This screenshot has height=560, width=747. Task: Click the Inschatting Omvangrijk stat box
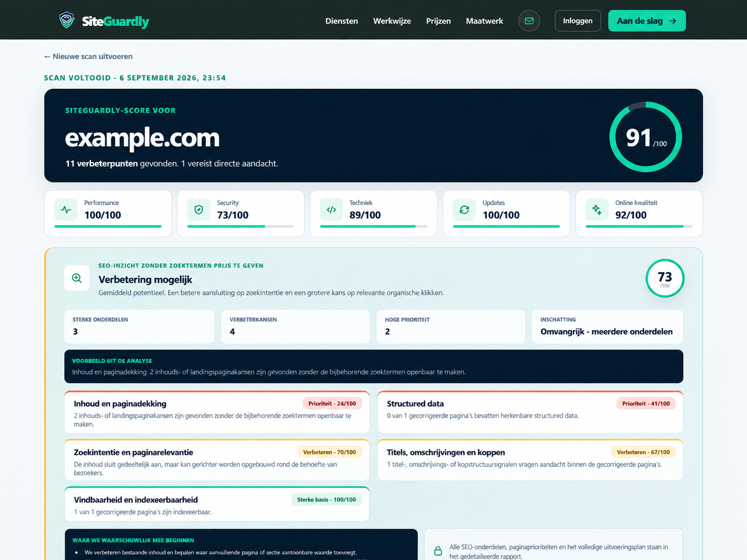pyautogui.click(x=607, y=326)
